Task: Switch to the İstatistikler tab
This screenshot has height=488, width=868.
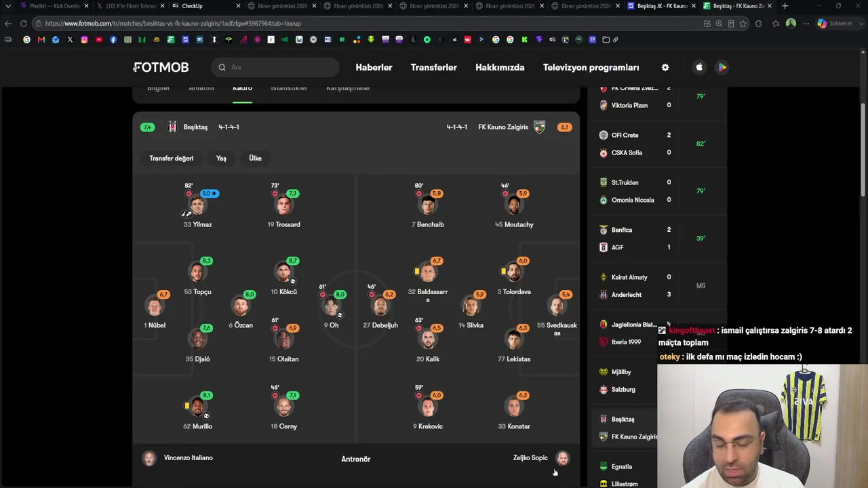Action: tap(289, 89)
